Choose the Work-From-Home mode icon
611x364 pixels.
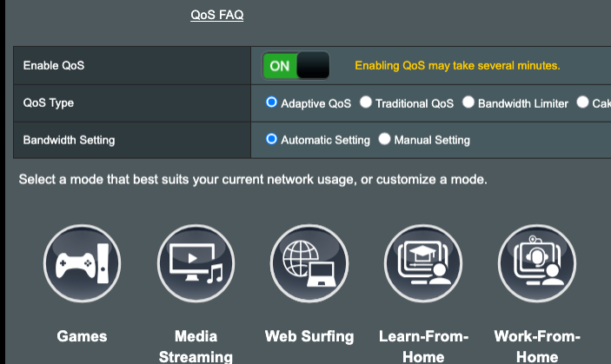tap(536, 261)
